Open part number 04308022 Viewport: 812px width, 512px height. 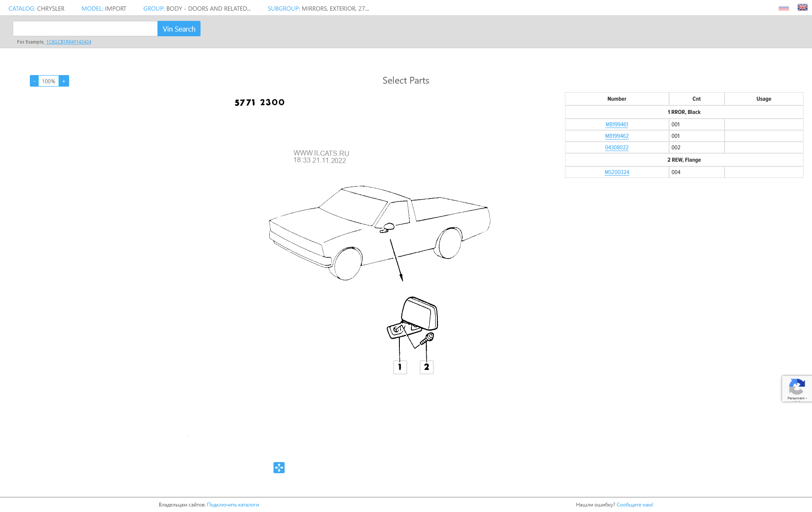click(617, 148)
